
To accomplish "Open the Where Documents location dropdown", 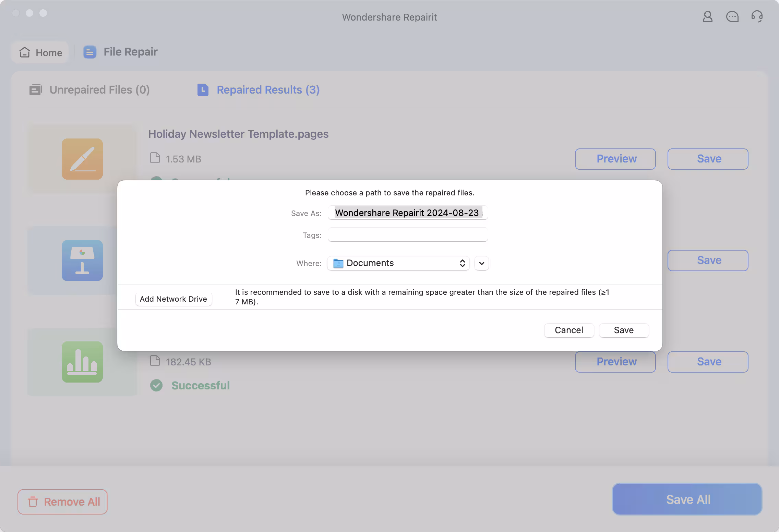I will point(398,263).
